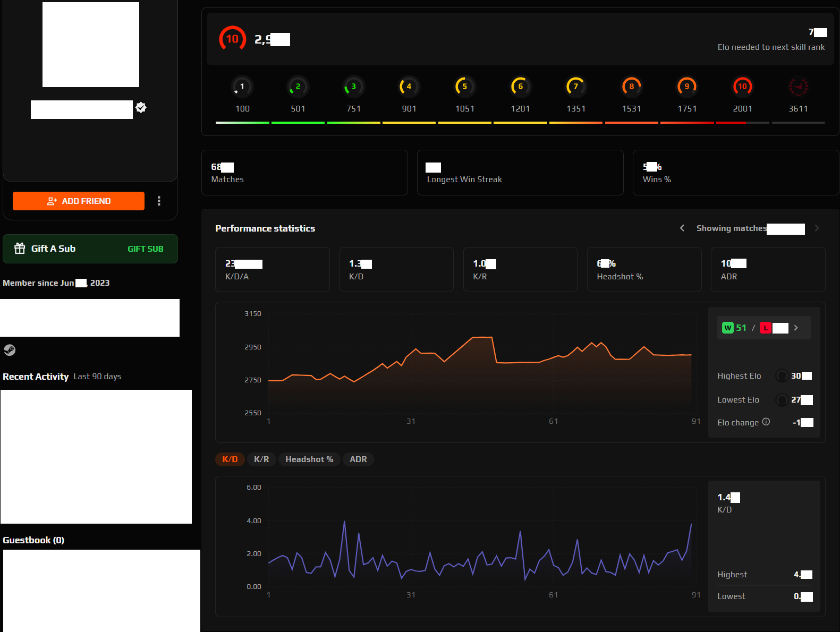Switch chart to Headshot % stat
The image size is (840, 632).
(309, 459)
